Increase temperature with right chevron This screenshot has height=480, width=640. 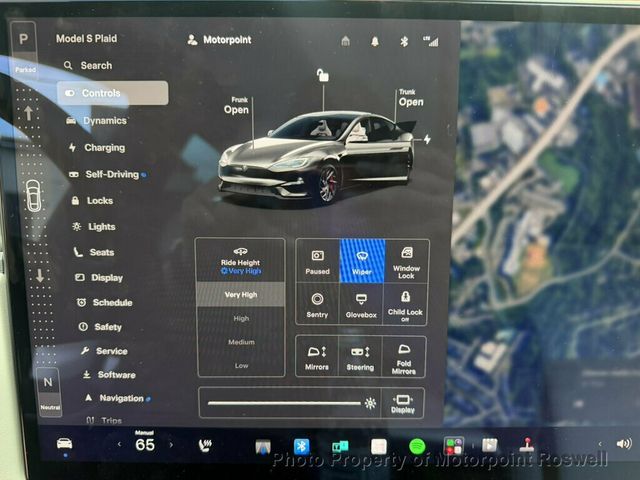pyautogui.click(x=171, y=445)
